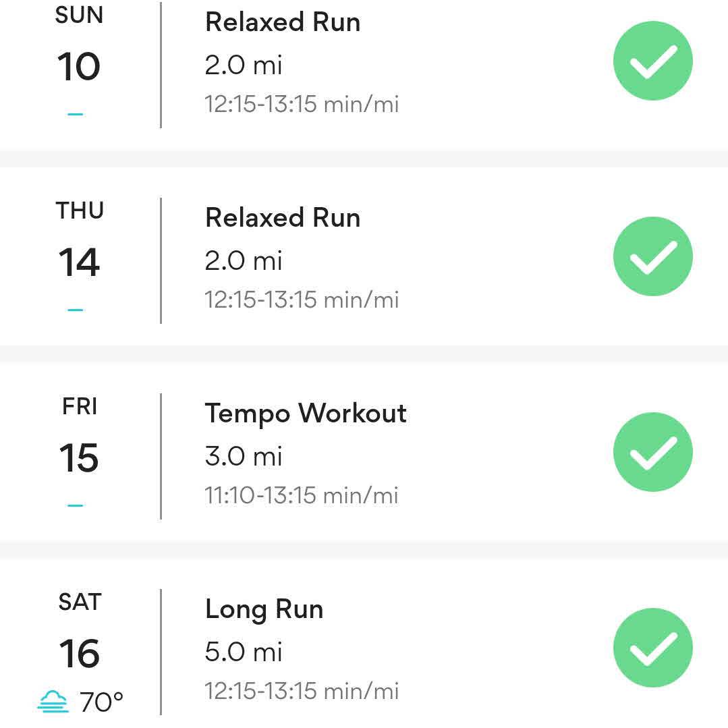This screenshot has width=728, height=728.
Task: Tap the cloudy weather icon on Saturday
Action: coord(53,701)
